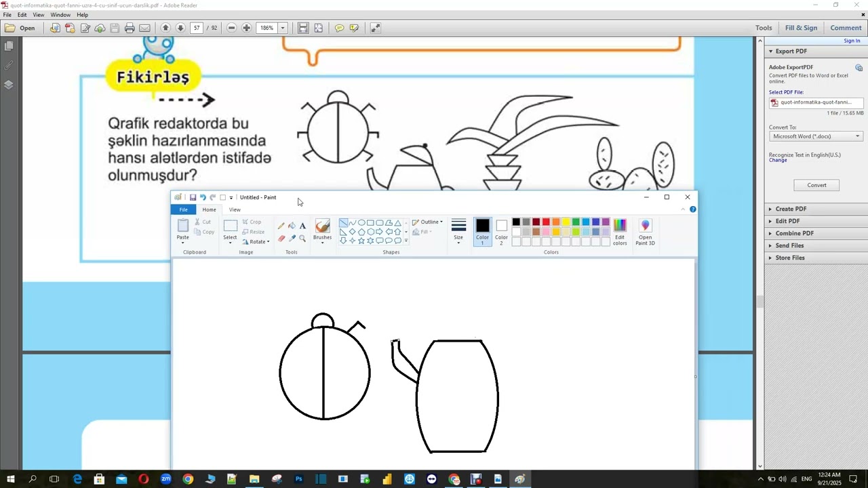Screen dimensions: 868x488
Task: Select the Text tool in Paint
Action: (x=302, y=226)
